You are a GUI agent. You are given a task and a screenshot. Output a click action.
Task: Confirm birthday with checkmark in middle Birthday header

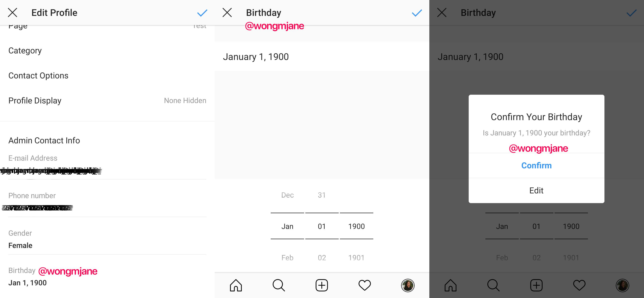(x=416, y=13)
